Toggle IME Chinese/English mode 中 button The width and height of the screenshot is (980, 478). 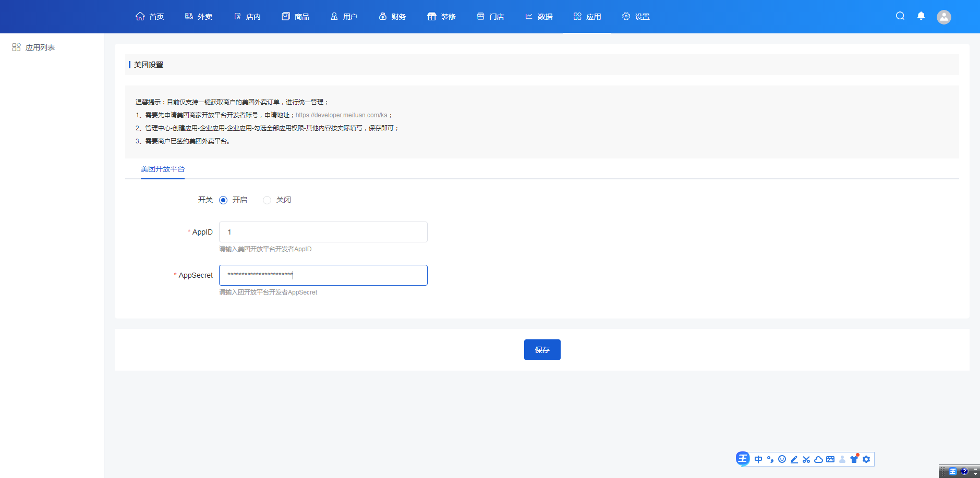pyautogui.click(x=758, y=459)
